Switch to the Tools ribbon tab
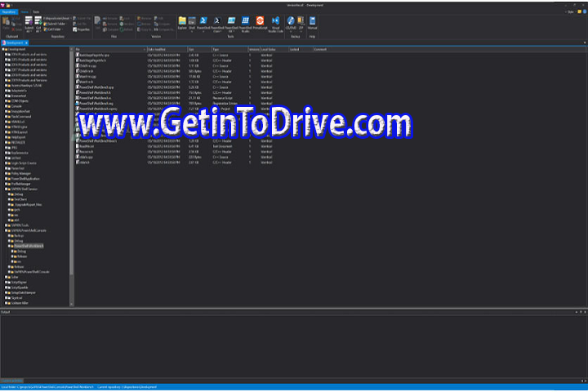 coord(36,11)
